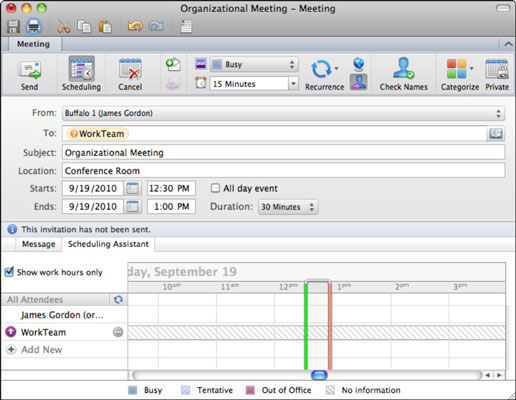Click the Cancel meeting icon
Viewport: 516px width, 400px height.
pos(130,69)
